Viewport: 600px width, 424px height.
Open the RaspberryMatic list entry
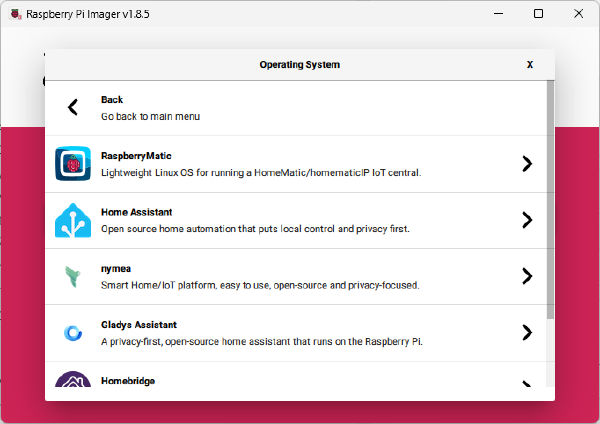[260, 164]
